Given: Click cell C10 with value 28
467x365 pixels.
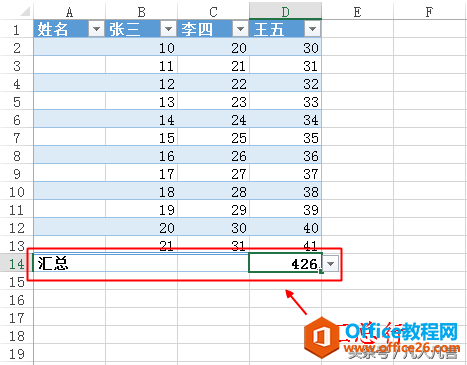Looking at the screenshot, I should coord(213,191).
